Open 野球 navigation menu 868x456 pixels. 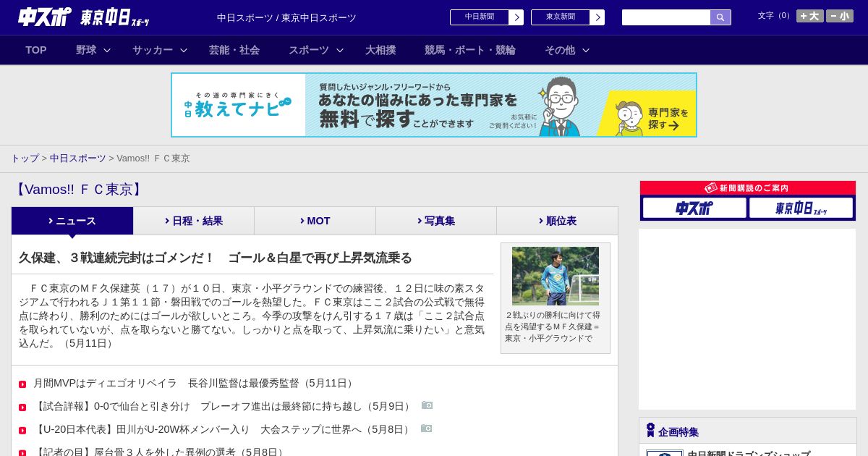tap(86, 50)
